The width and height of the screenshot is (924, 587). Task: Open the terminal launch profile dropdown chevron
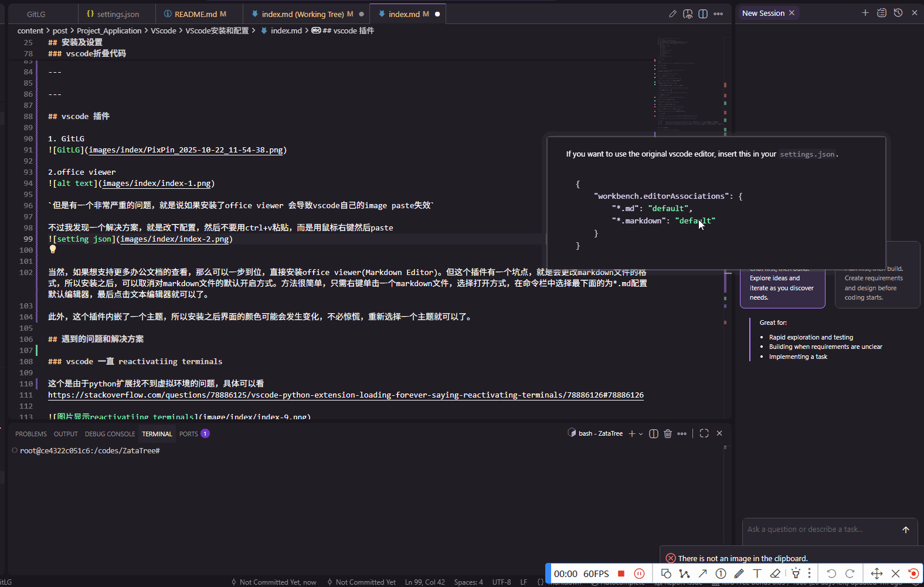tap(641, 434)
